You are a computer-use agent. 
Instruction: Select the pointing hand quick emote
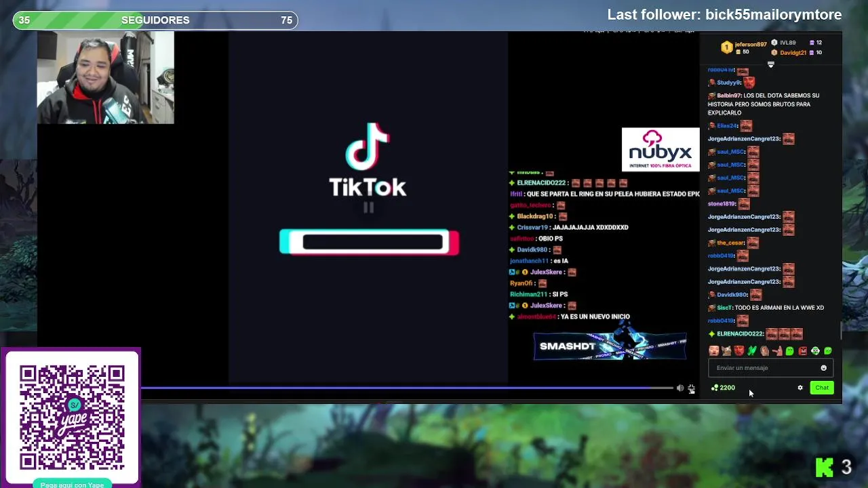(777, 351)
